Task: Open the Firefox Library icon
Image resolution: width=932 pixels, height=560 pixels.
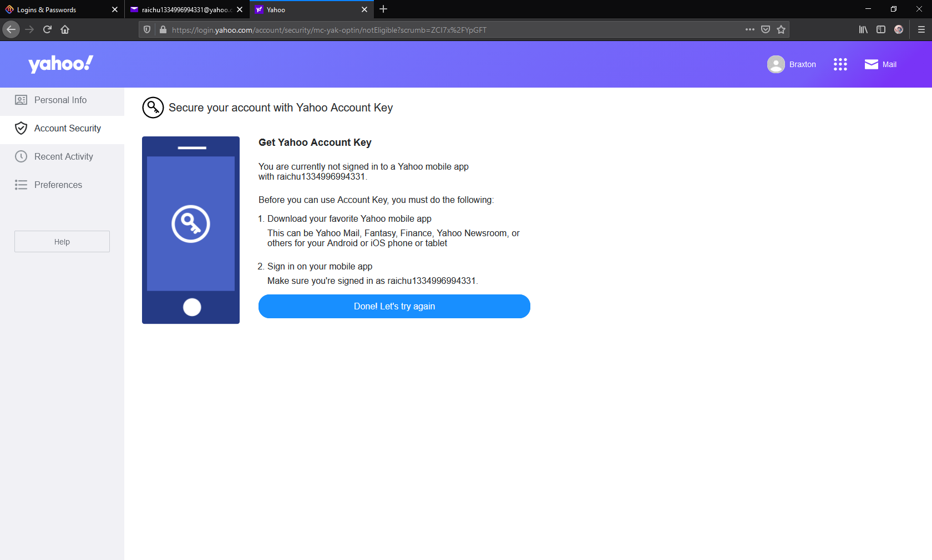Action: (863, 29)
